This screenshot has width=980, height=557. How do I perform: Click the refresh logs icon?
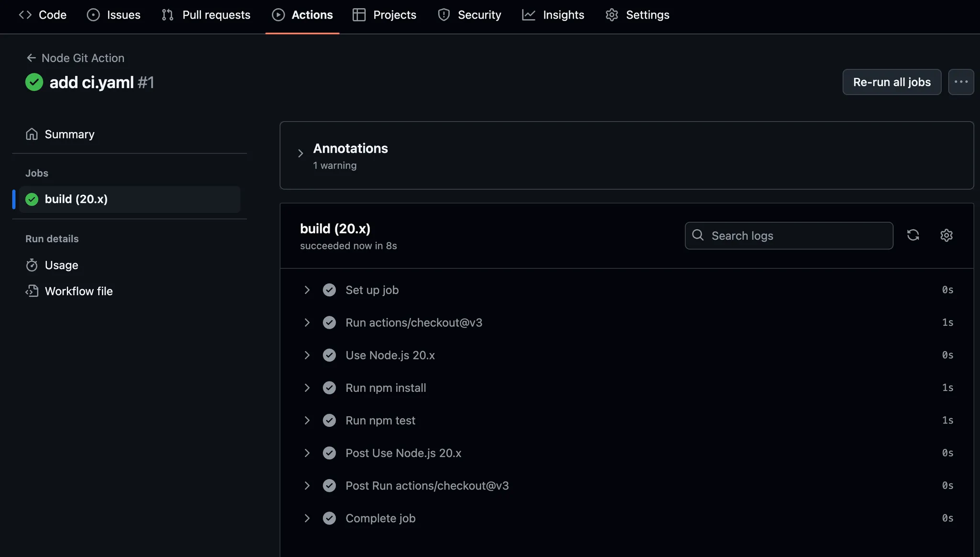913,235
